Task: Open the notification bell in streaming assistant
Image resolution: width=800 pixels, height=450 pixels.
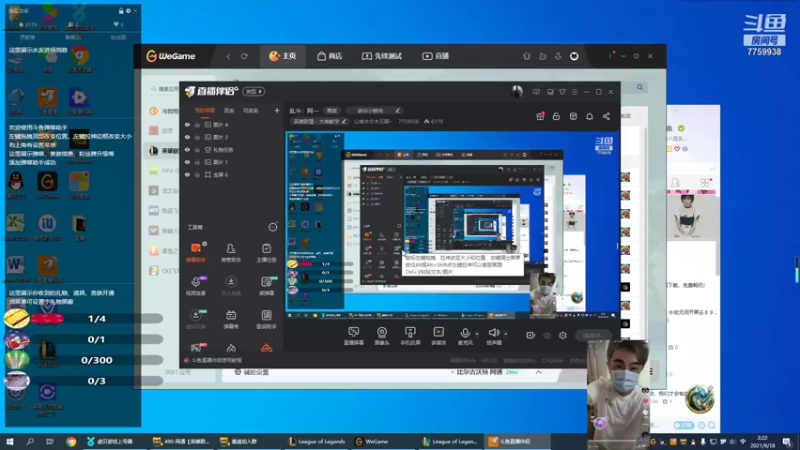Action: (589, 116)
